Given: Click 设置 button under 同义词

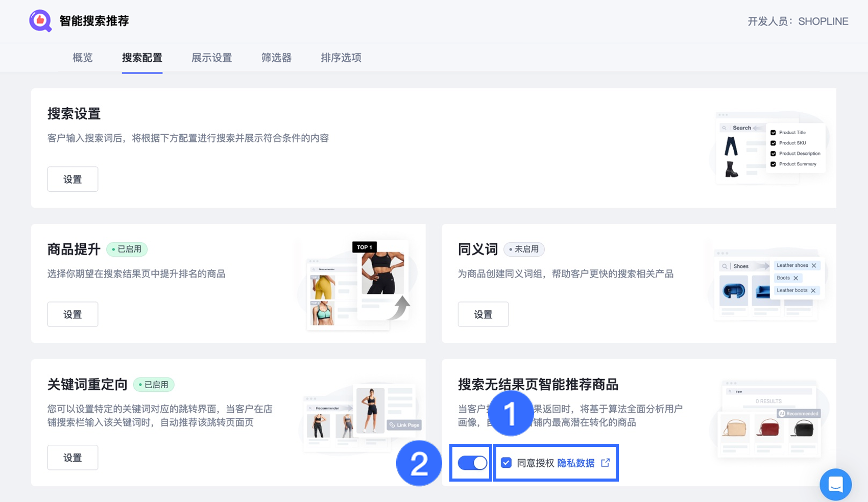Looking at the screenshot, I should [483, 314].
